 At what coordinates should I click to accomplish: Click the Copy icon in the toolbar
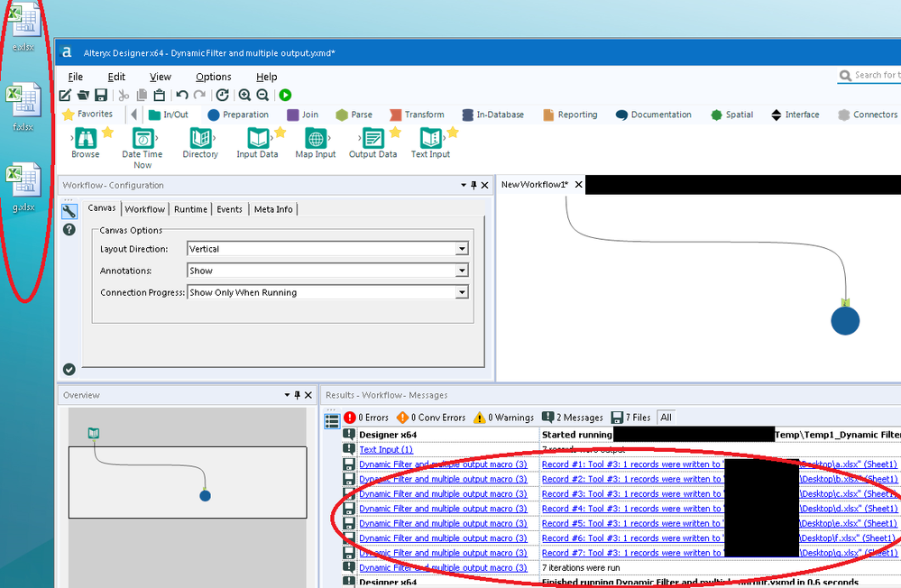click(142, 96)
